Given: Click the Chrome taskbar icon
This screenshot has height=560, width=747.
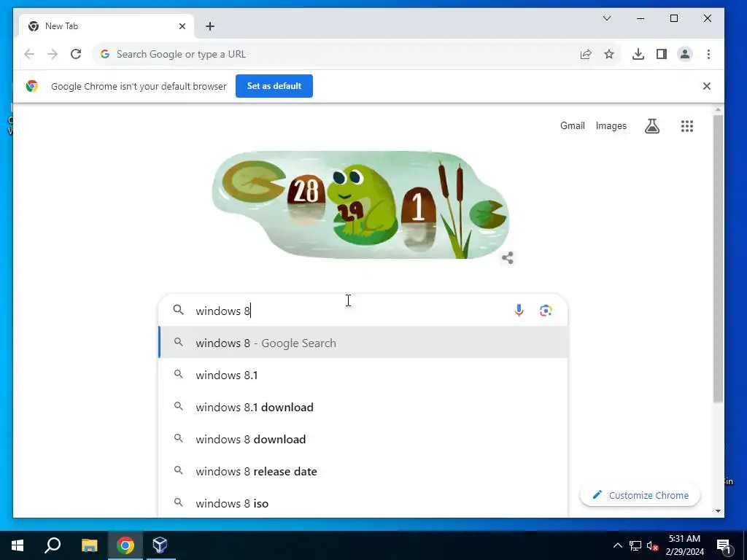Looking at the screenshot, I should (125, 545).
